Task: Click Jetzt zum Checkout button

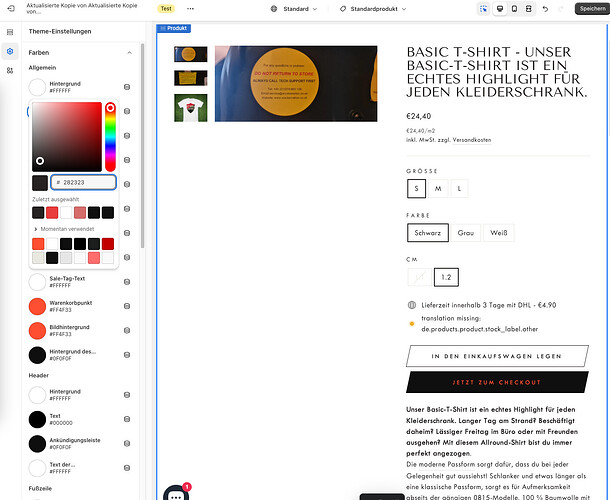Action: pyautogui.click(x=497, y=382)
